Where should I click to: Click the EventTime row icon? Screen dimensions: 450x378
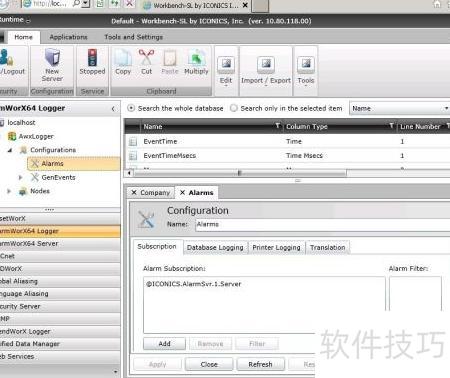(133, 142)
